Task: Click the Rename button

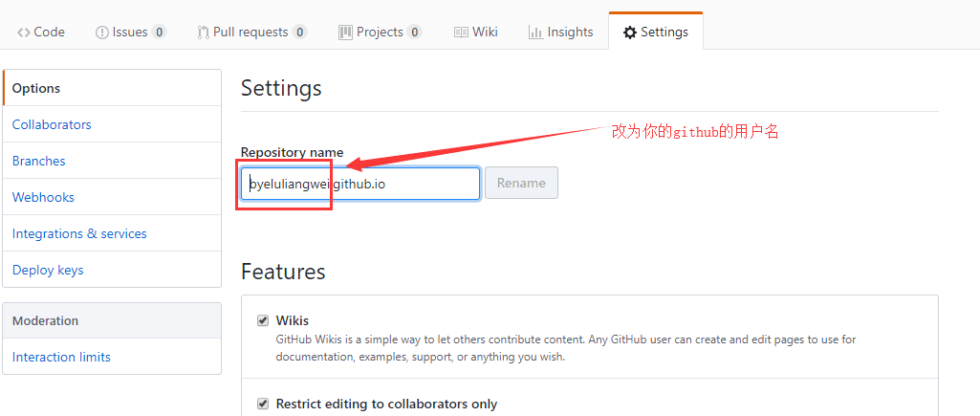Action: coord(521,184)
